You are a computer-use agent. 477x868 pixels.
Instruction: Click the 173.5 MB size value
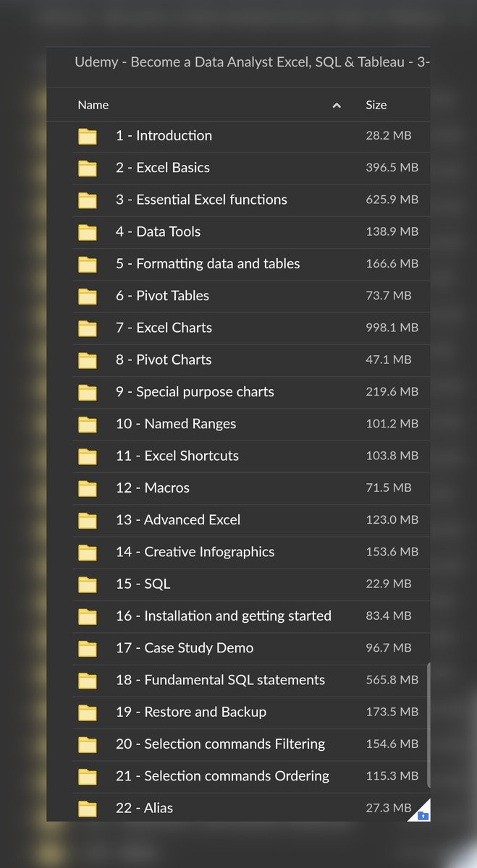pyautogui.click(x=392, y=712)
